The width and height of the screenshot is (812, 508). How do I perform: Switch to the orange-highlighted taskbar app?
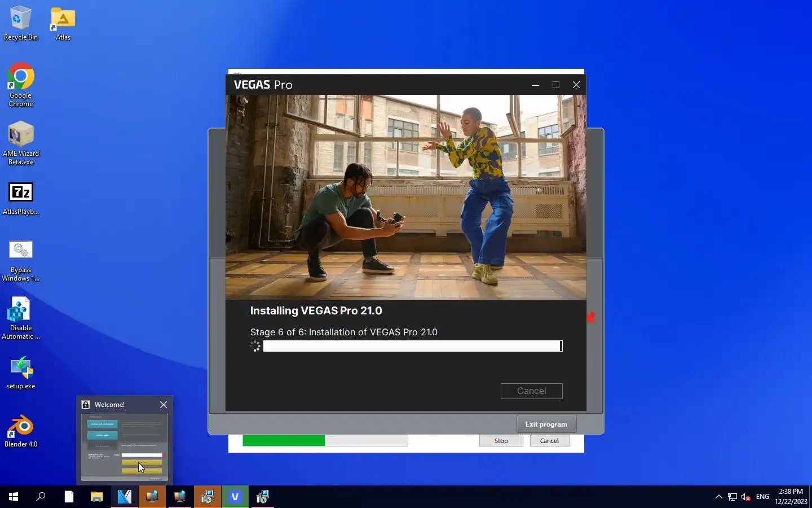tap(152, 497)
